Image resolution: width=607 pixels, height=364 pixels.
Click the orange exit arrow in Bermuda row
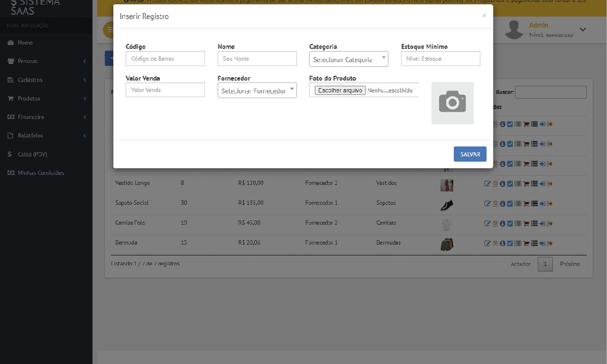[549, 243]
